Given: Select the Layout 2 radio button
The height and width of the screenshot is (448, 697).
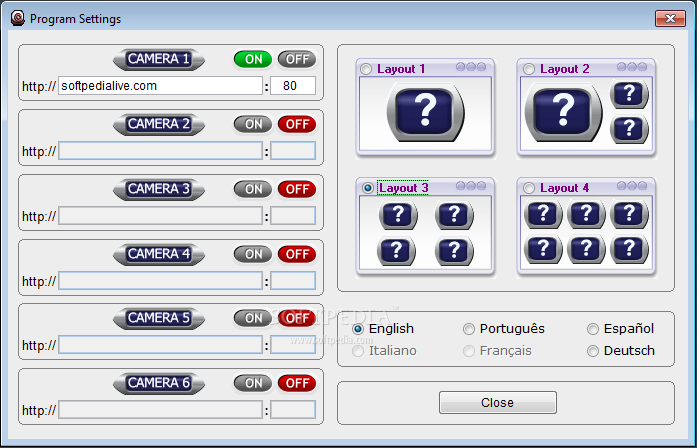Looking at the screenshot, I should pyautogui.click(x=529, y=69).
